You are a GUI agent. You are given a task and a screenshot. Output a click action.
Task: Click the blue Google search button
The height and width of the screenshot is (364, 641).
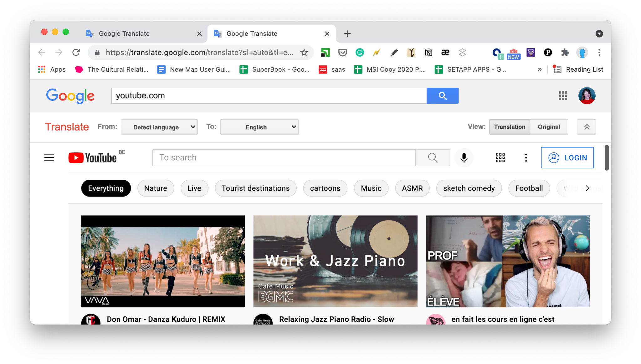pyautogui.click(x=443, y=95)
